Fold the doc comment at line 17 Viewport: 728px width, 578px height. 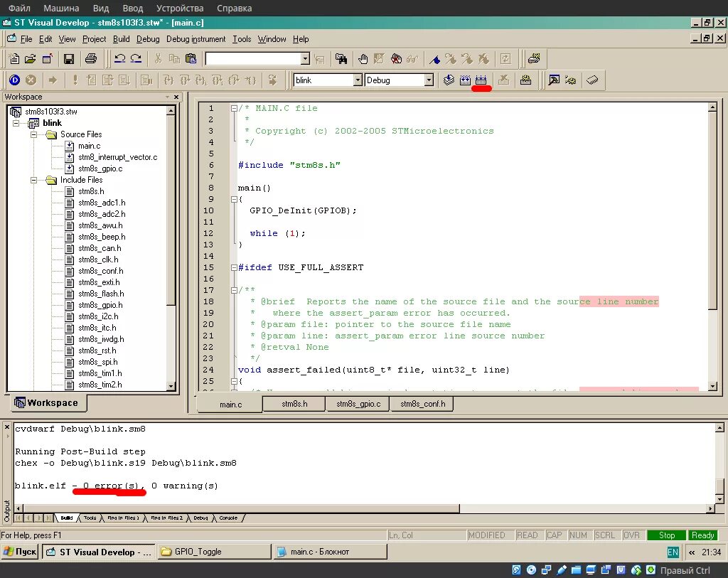(x=234, y=290)
